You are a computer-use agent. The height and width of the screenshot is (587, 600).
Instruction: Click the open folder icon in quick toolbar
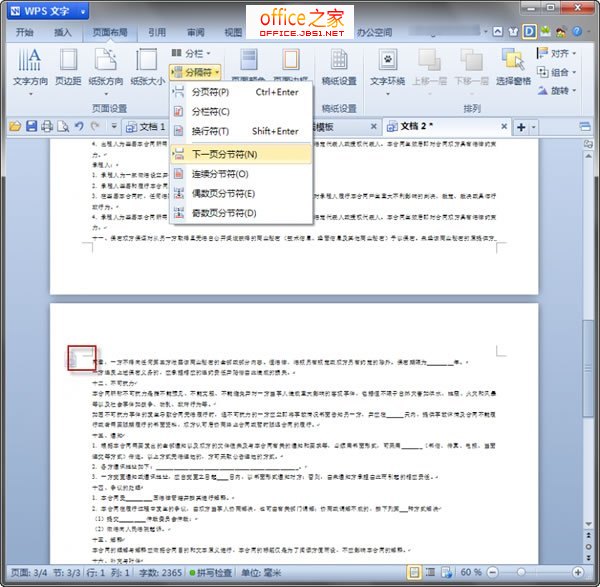tap(15, 126)
